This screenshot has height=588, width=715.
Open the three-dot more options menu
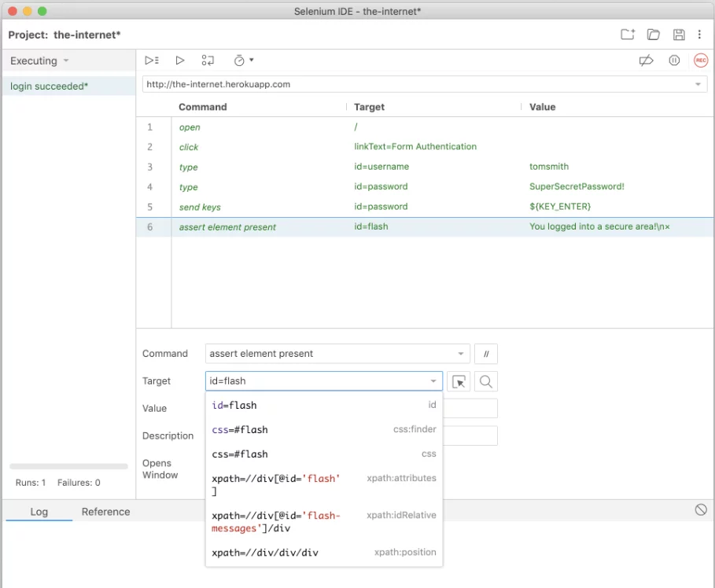pos(699,35)
